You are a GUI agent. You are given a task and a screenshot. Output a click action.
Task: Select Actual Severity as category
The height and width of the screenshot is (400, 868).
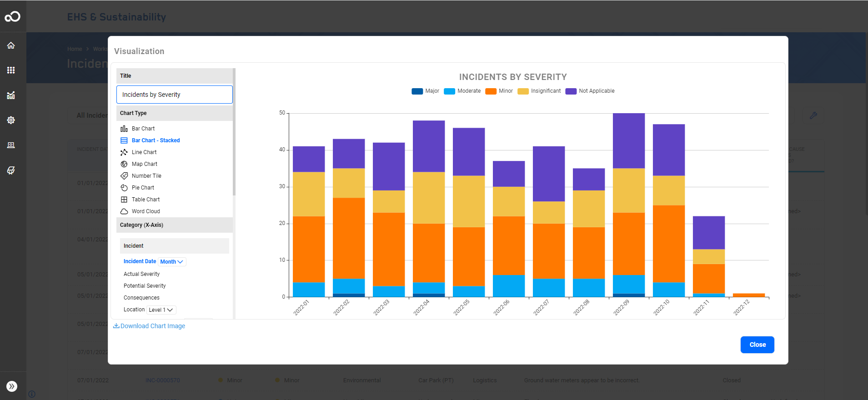tap(141, 274)
